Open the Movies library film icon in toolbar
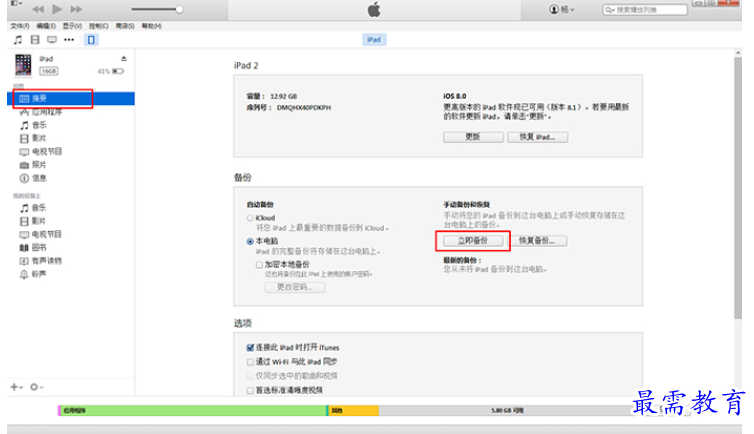 coord(35,40)
